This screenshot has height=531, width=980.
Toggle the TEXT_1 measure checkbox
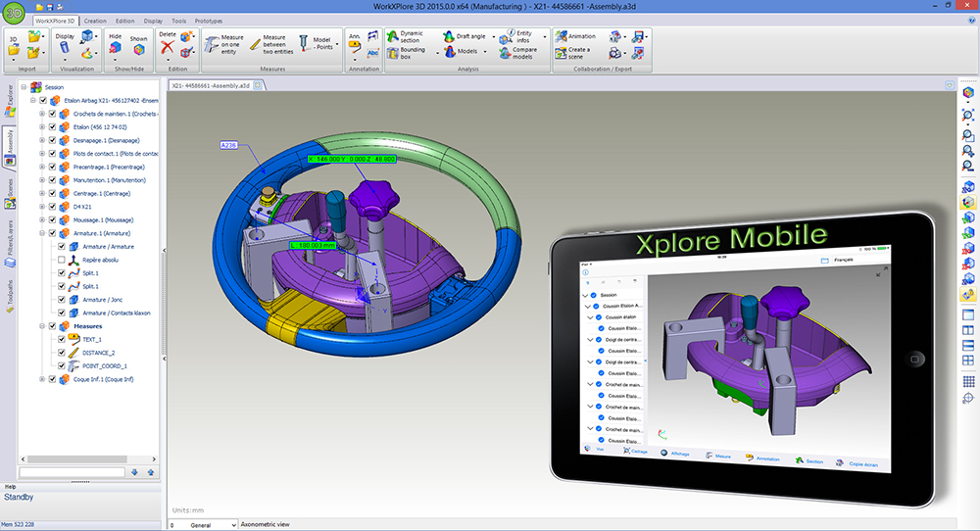coord(61,339)
